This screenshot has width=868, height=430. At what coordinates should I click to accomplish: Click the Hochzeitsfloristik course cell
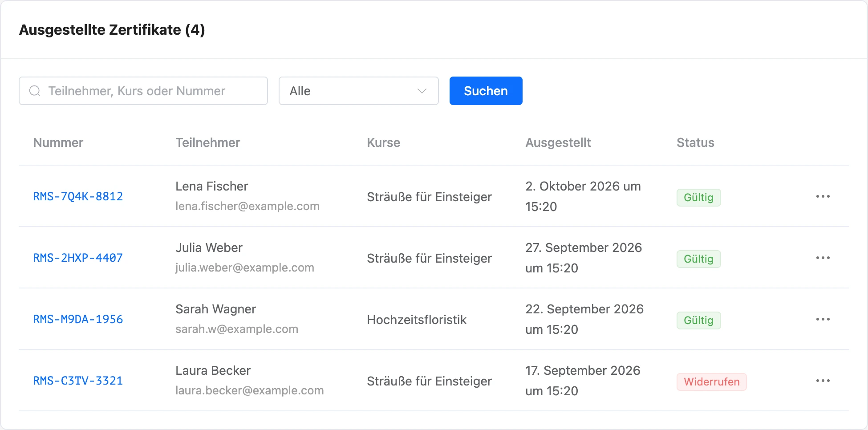(417, 320)
